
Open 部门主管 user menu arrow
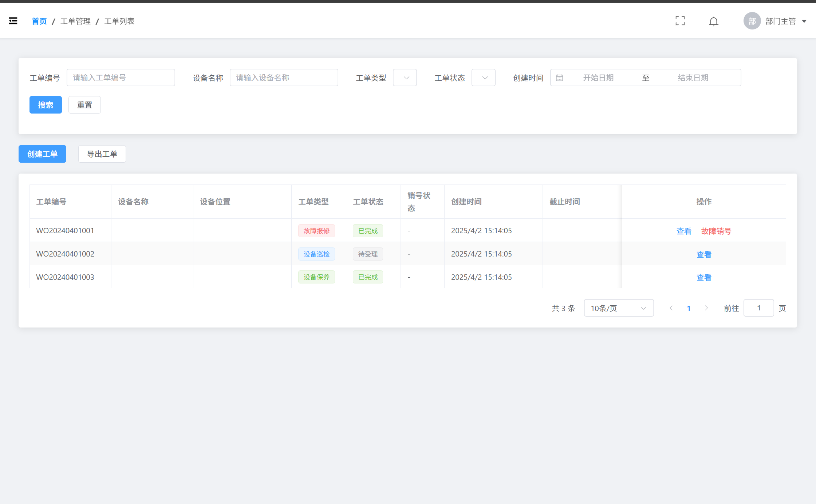[804, 21]
